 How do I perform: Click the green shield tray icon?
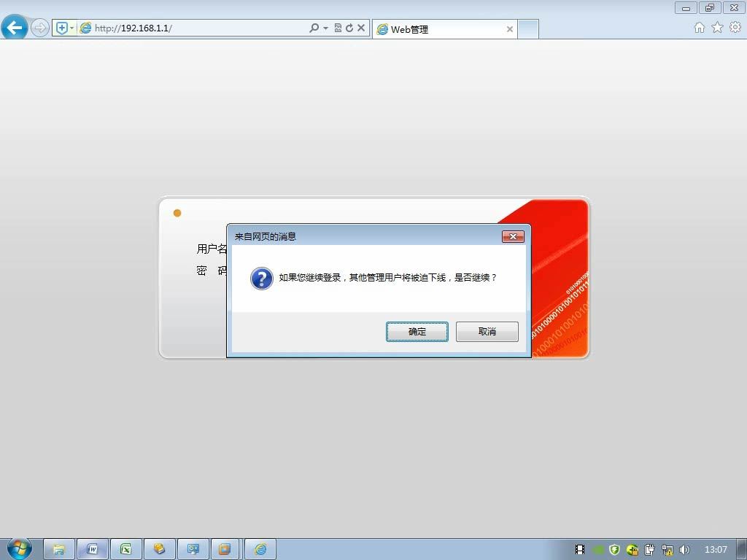coord(614,550)
